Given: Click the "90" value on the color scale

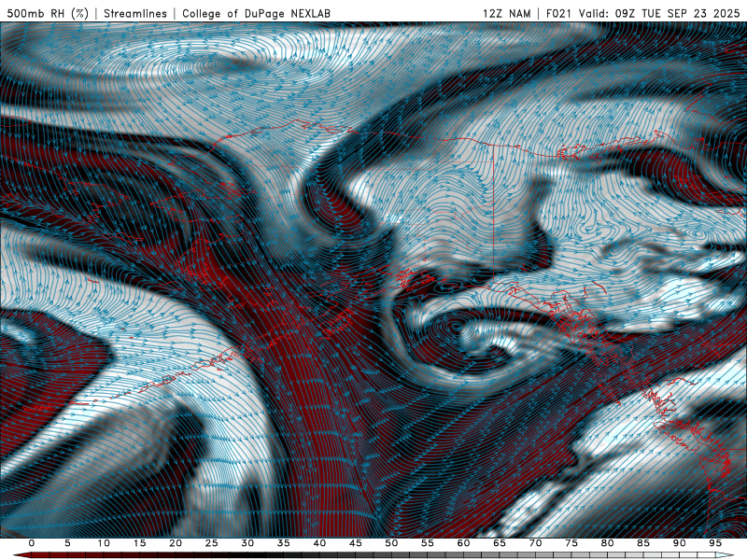Looking at the screenshot, I should tap(679, 543).
